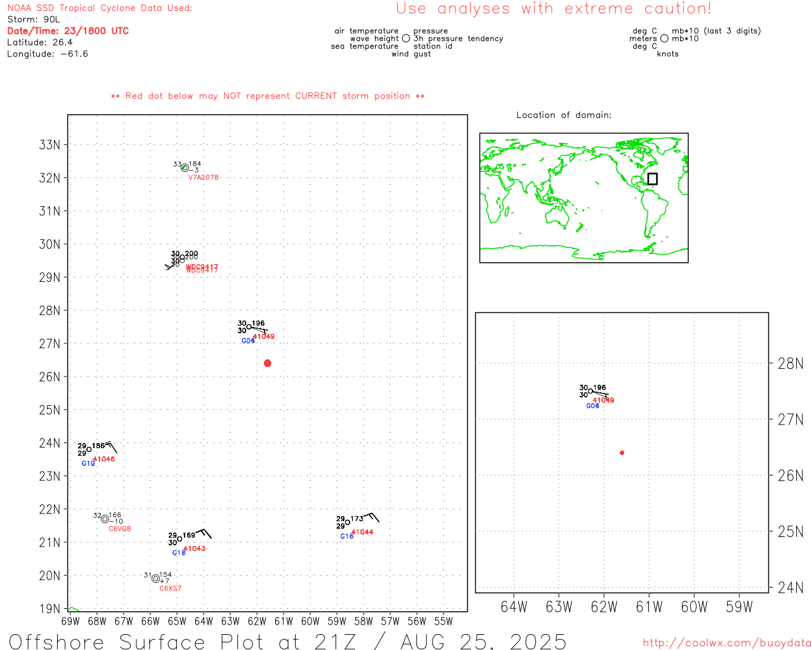Click buoy 41046 station circle marker
Viewport: 812px width, 650px height.
coord(89,449)
